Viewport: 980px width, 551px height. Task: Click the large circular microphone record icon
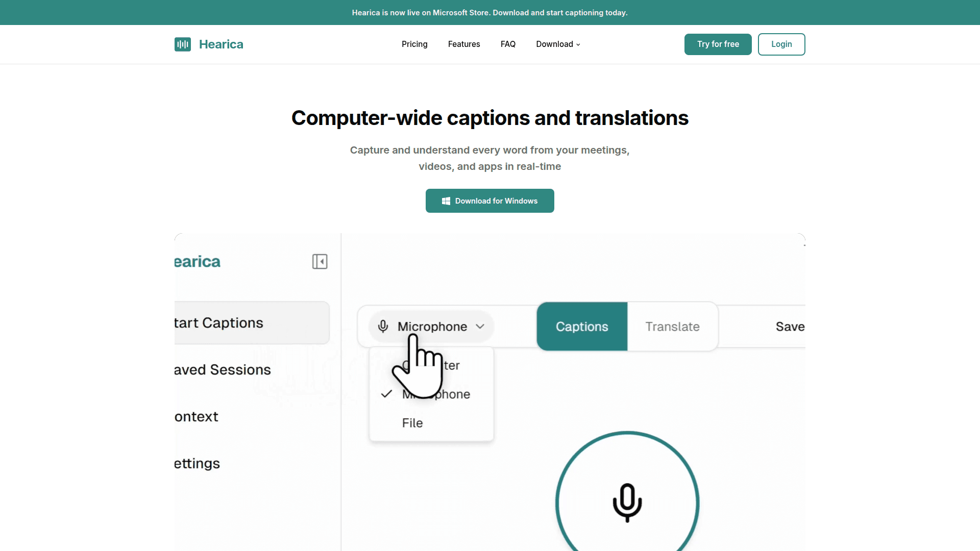tap(627, 503)
